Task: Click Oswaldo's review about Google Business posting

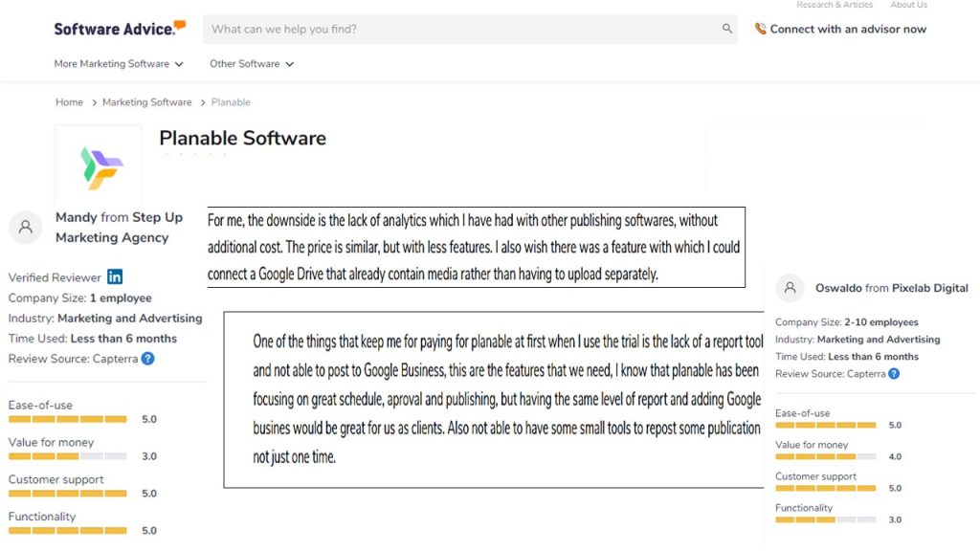Action: 494,399
